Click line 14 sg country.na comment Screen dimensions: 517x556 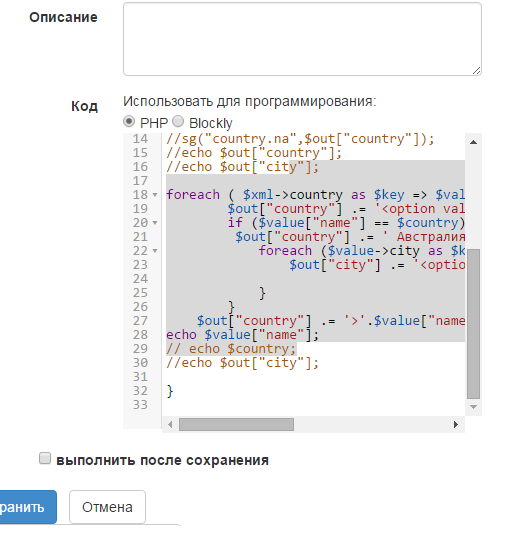[x=300, y=139]
